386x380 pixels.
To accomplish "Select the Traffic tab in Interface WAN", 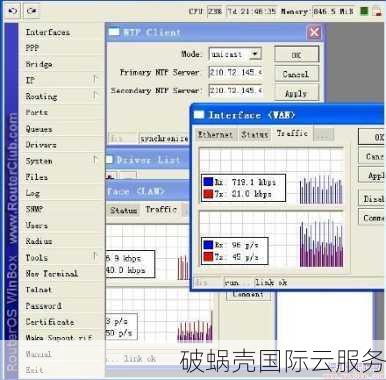I will click(292, 133).
